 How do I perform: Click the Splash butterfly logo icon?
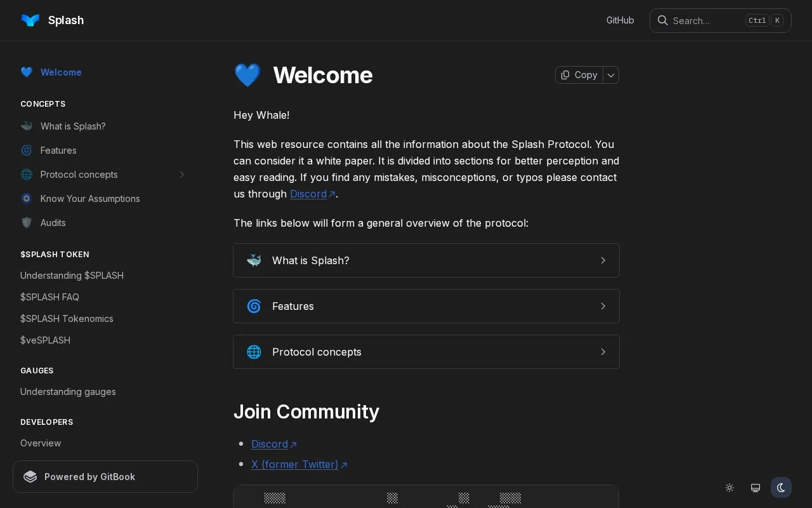[30, 20]
